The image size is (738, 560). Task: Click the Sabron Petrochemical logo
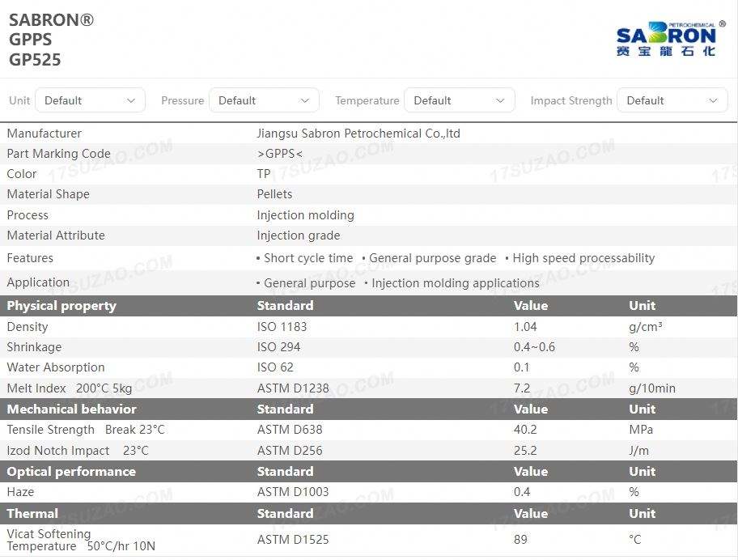pos(666,39)
